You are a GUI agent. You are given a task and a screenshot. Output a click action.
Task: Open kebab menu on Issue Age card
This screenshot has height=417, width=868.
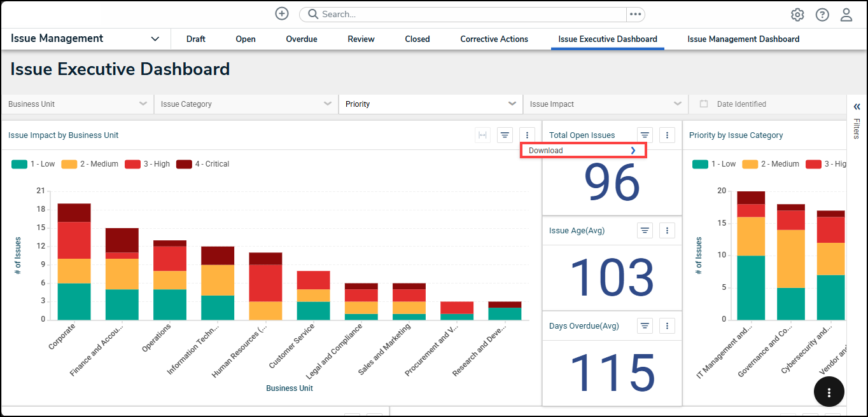tap(666, 230)
